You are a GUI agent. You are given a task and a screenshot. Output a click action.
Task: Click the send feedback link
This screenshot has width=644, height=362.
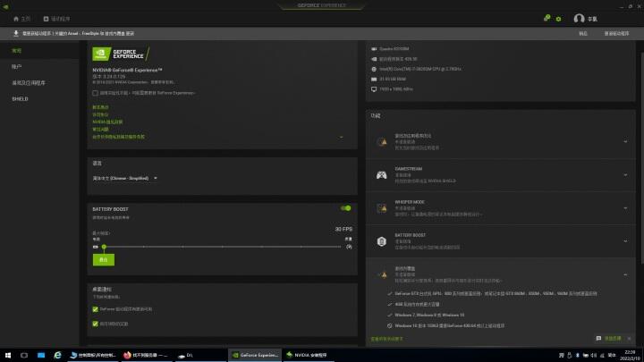[x=613, y=339]
